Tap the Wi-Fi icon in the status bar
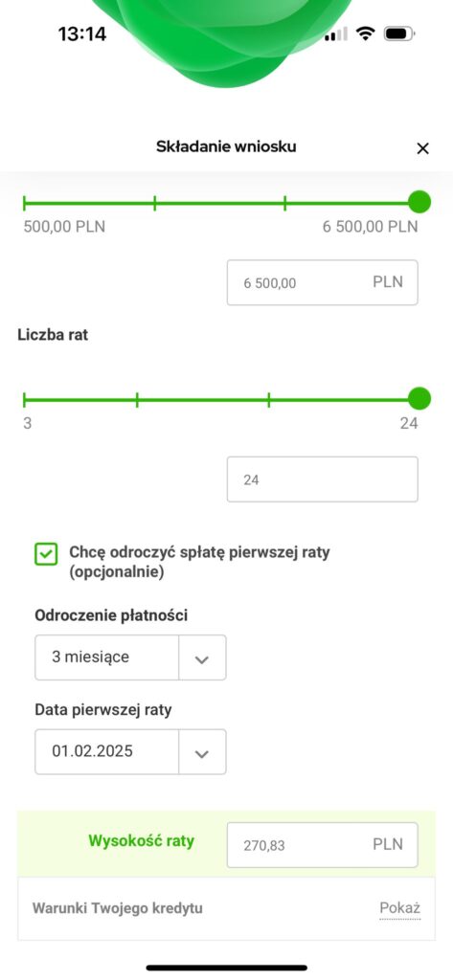The image size is (453, 980). [x=365, y=33]
